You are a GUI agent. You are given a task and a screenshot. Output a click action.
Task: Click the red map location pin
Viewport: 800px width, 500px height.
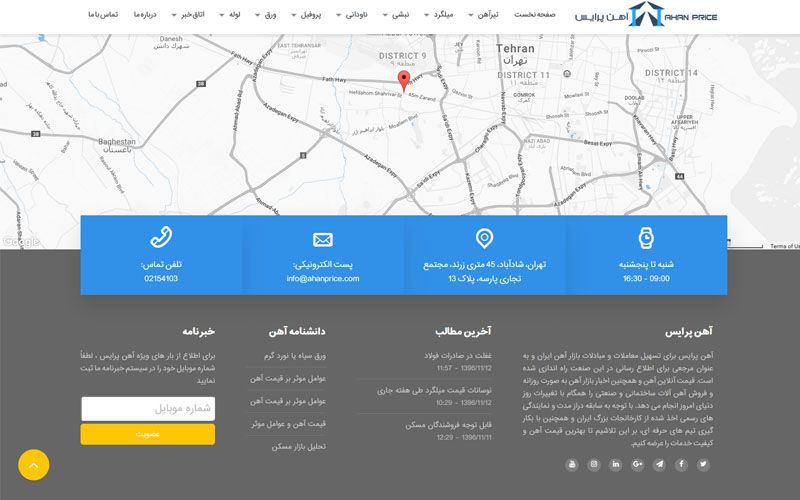(404, 81)
